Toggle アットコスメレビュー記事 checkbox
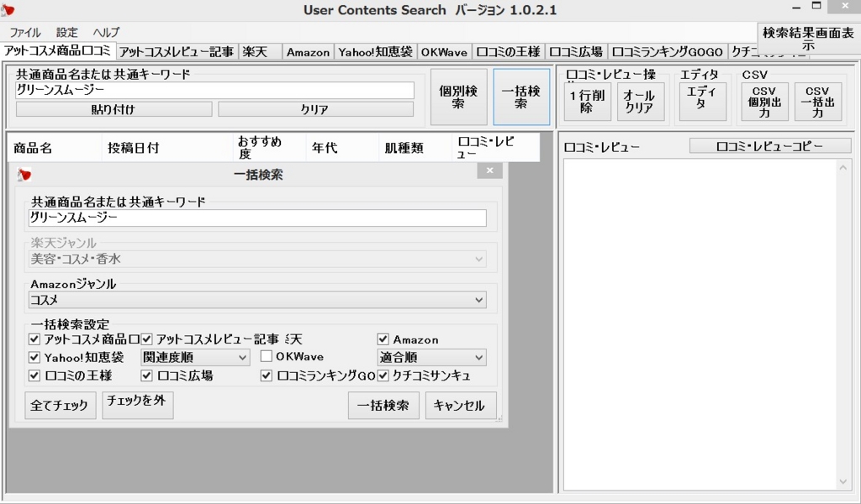861x504 pixels. point(146,339)
